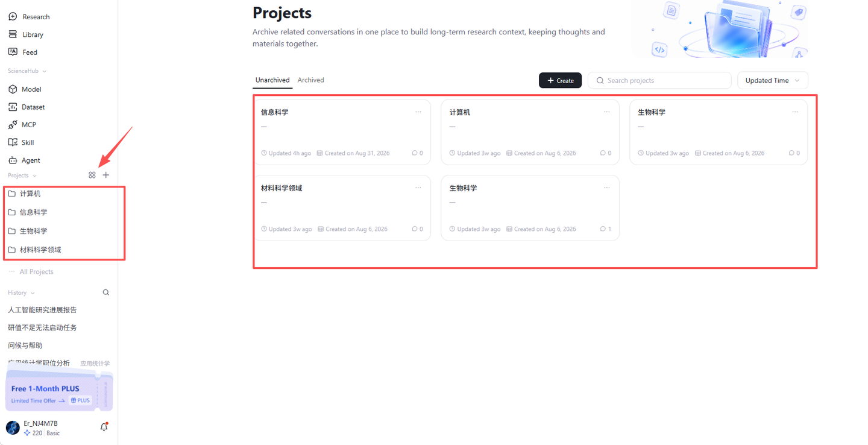Add a new project with the sidebar plus icon
Viewport: 868px width, 445px height.
tap(106, 175)
